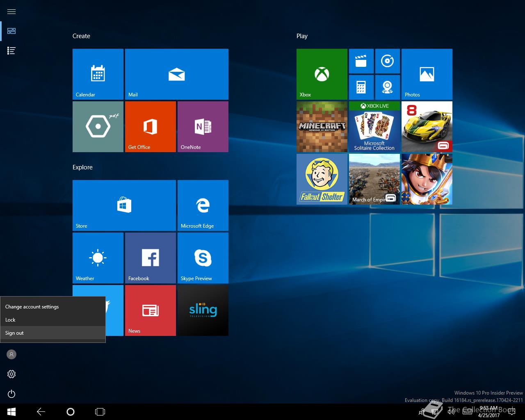Click the taskbar Back arrow
Screen dimensions: 525x420
click(41, 412)
